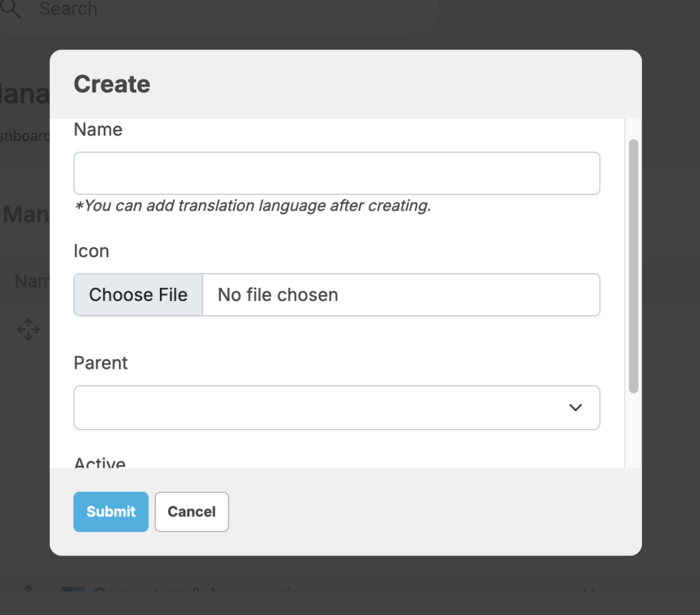Screen dimensions: 700x615
Task: Click the up arrow icon at bottom left
Action: [x=28, y=590]
